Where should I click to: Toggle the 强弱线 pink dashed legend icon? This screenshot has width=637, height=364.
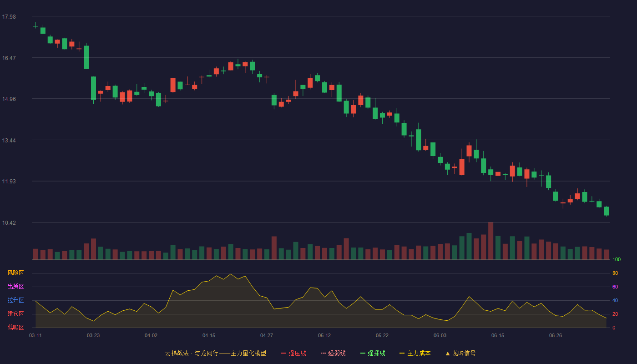click(324, 353)
